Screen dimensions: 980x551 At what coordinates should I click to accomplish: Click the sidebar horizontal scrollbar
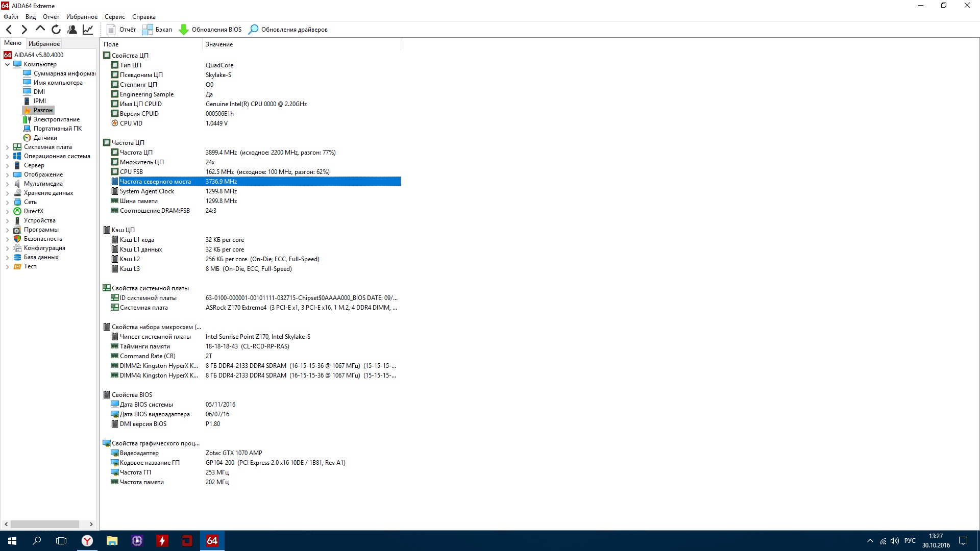pos(44,524)
